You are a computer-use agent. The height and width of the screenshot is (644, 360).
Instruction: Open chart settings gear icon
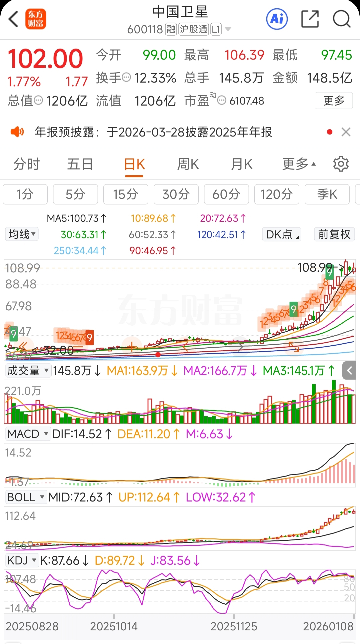(x=341, y=164)
